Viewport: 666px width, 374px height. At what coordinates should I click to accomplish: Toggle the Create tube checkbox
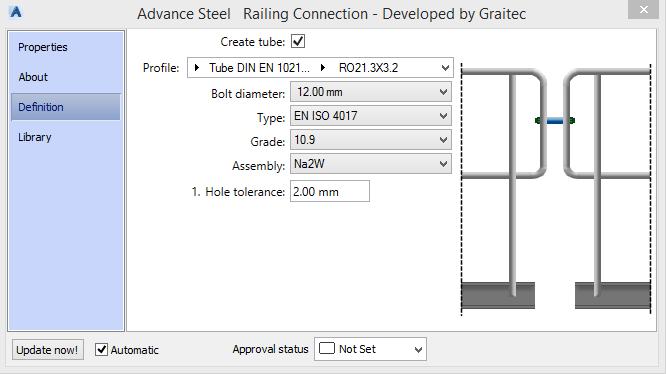[298, 42]
